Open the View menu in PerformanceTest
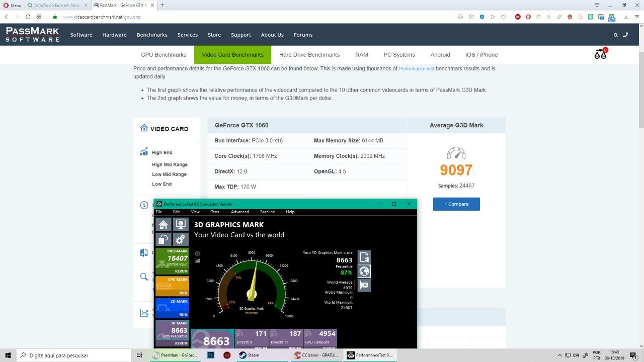Viewport: 644px width, 362px height. 195,212
